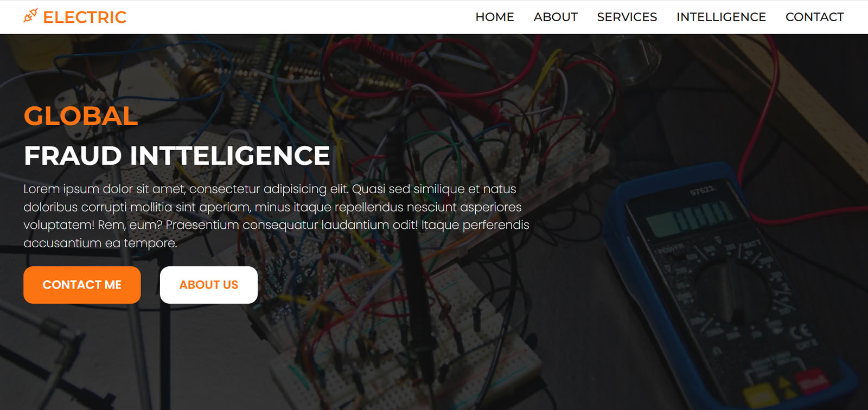The height and width of the screenshot is (410, 868).
Task: Click the white ABOUT US button
Action: [x=209, y=285]
